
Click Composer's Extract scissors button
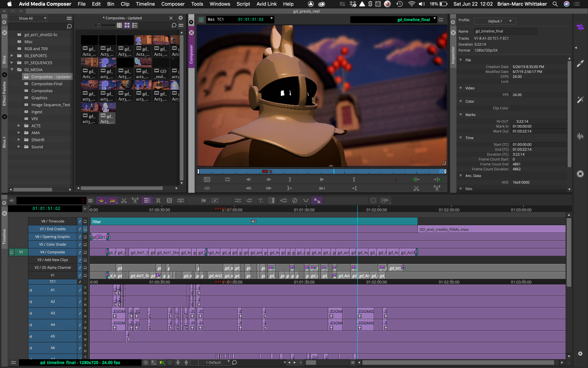pos(416,188)
